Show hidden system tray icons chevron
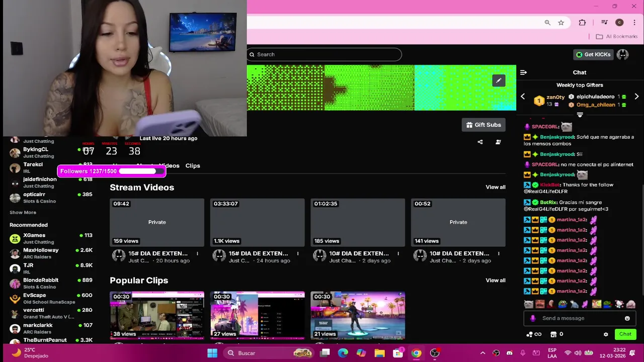This screenshot has height=362, width=644. pyautogui.click(x=482, y=353)
